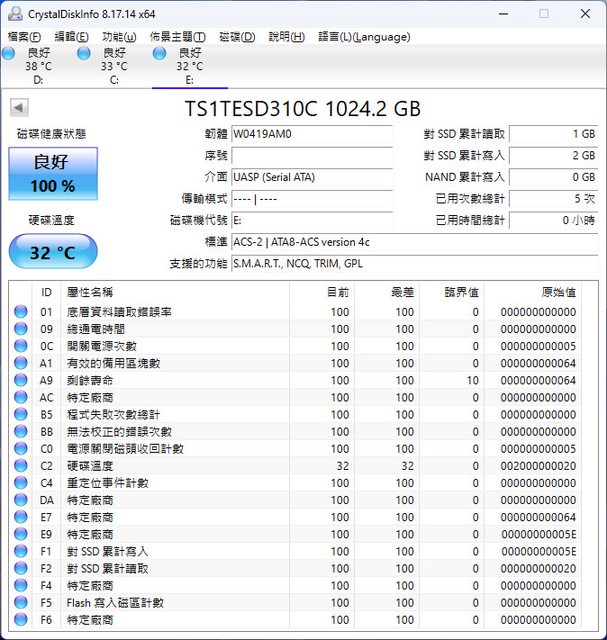Open the 語言(L)(Language) menu
The height and width of the screenshot is (640, 607).
coord(364,37)
